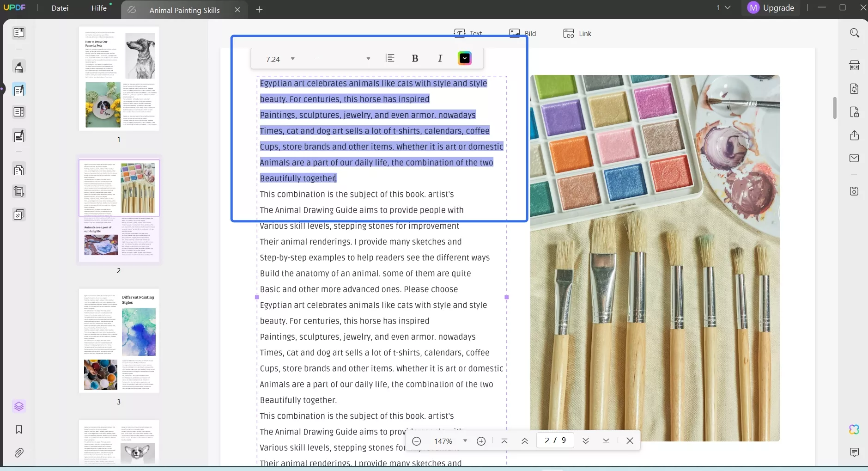Open the comments panel icon

[x=854, y=452]
